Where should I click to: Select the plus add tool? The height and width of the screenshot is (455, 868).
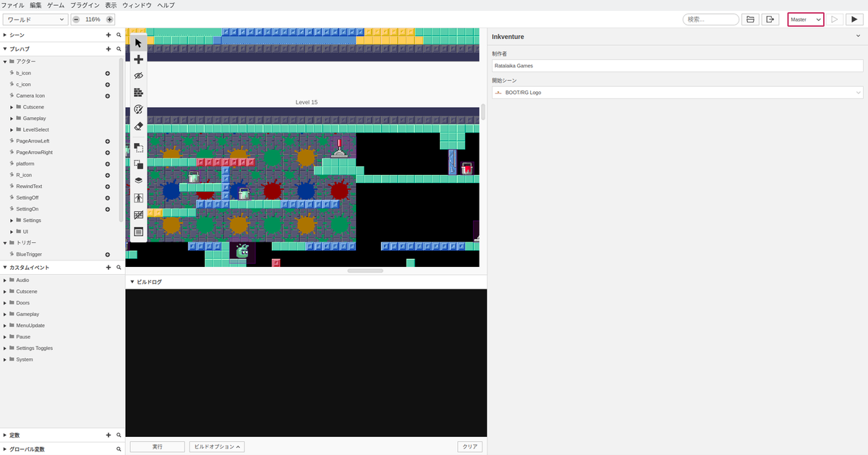138,59
